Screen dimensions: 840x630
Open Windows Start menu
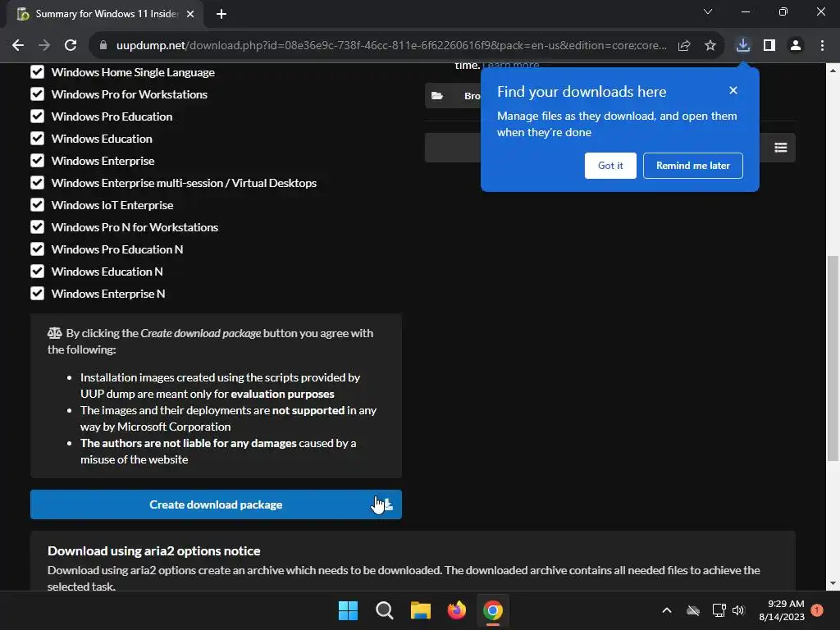tap(348, 610)
